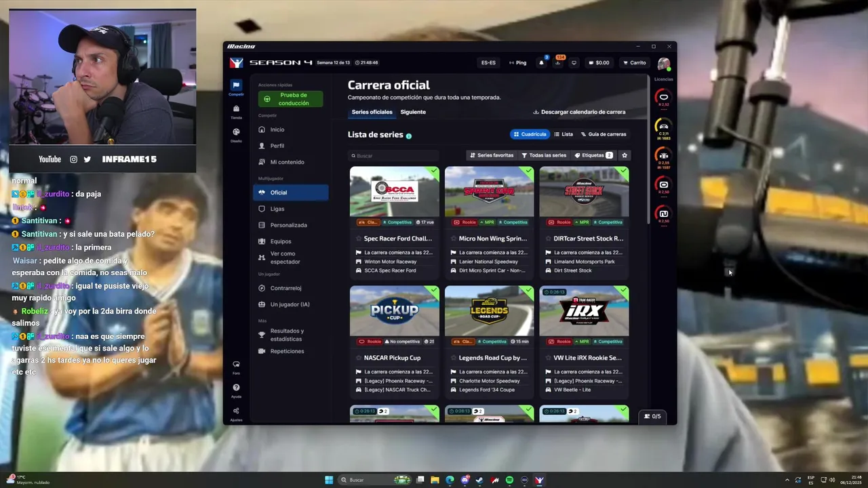Open the Ayuda help icon
This screenshot has height=488, width=868.
click(x=236, y=388)
